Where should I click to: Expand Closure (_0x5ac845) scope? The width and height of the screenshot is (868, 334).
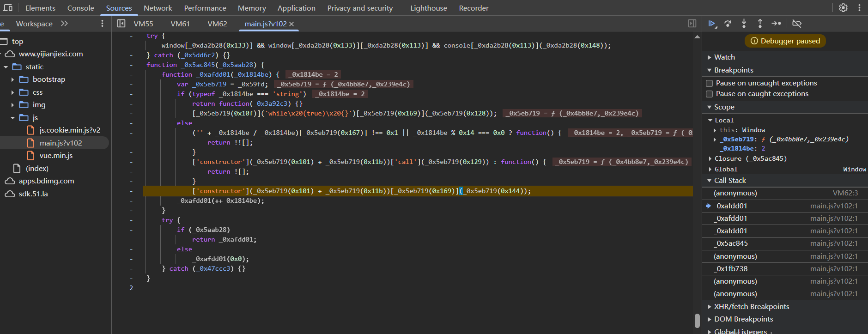click(x=710, y=158)
